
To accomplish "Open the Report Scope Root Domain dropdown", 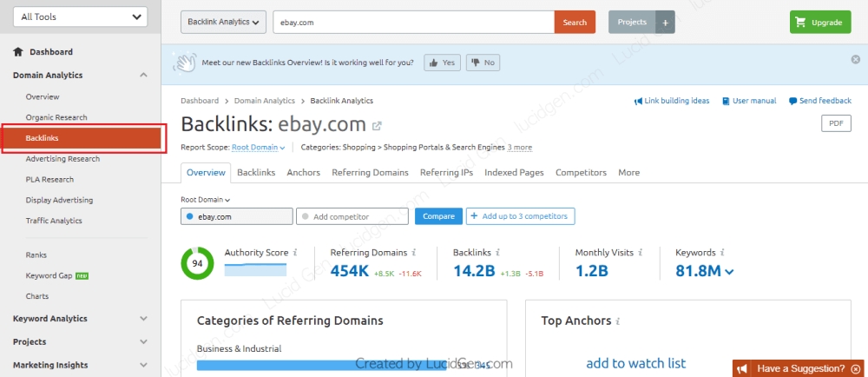I will point(259,148).
